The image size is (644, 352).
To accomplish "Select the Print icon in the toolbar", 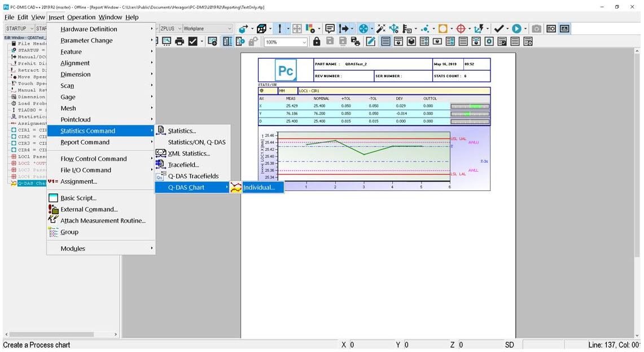I will pyautogui.click(x=181, y=41).
